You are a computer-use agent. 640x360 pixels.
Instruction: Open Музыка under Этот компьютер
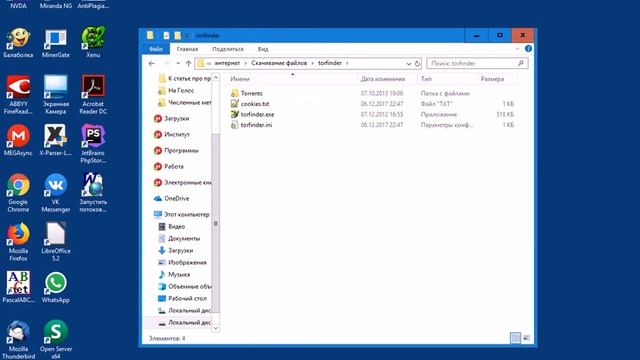pyautogui.click(x=175, y=274)
